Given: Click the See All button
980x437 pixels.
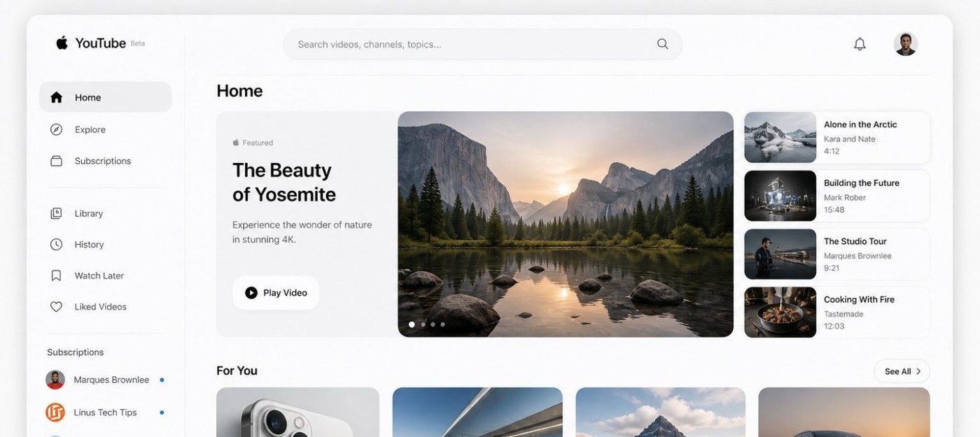Looking at the screenshot, I should 902,371.
